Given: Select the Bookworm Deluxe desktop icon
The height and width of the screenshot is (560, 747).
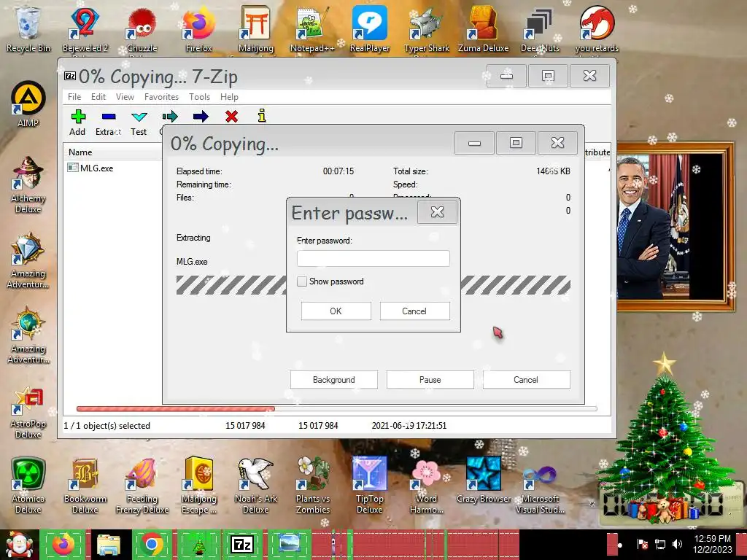Looking at the screenshot, I should [x=85, y=485].
